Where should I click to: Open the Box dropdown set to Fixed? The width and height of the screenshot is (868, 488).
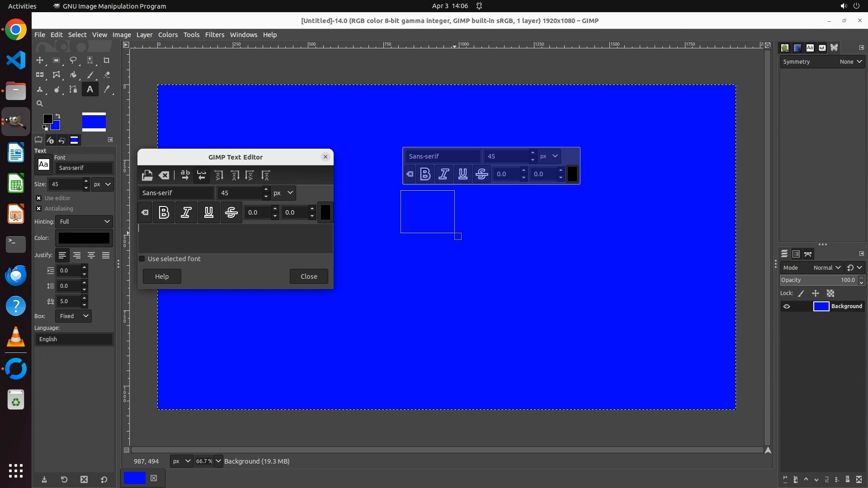pos(73,316)
